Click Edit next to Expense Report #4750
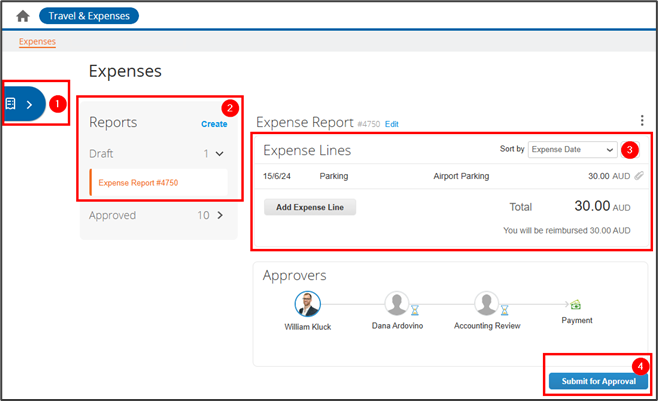The height and width of the screenshot is (401, 658). (392, 124)
